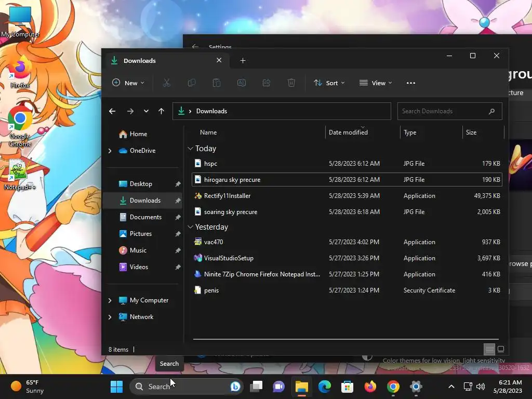Click the Rename icon in toolbar

pyautogui.click(x=241, y=83)
